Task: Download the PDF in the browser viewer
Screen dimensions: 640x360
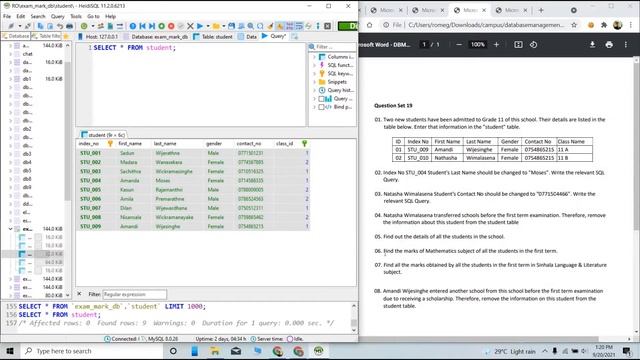Action: click(592, 44)
